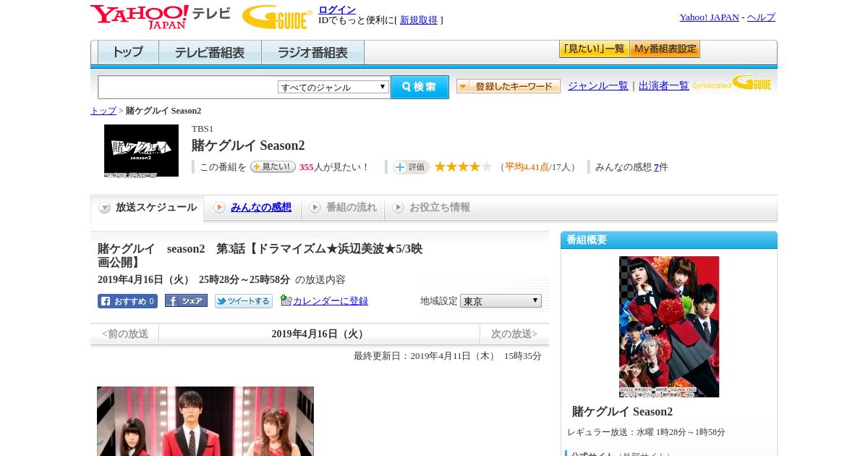This screenshot has height=456, width=868.
Task: Click the Facebook おすすめ button
Action: tap(127, 301)
